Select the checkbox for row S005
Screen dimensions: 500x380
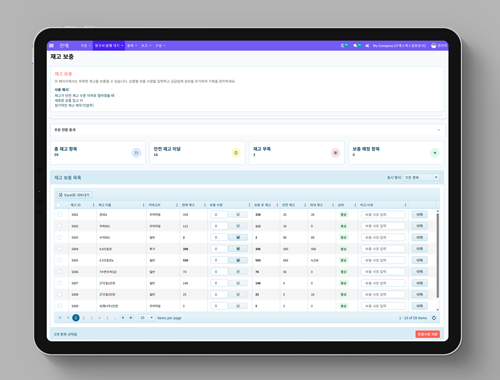pyautogui.click(x=59, y=260)
